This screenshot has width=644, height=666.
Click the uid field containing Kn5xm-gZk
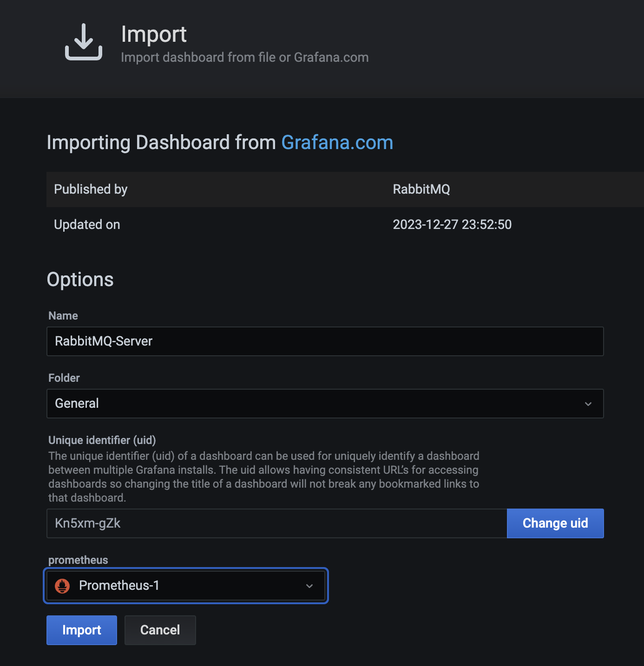(277, 523)
